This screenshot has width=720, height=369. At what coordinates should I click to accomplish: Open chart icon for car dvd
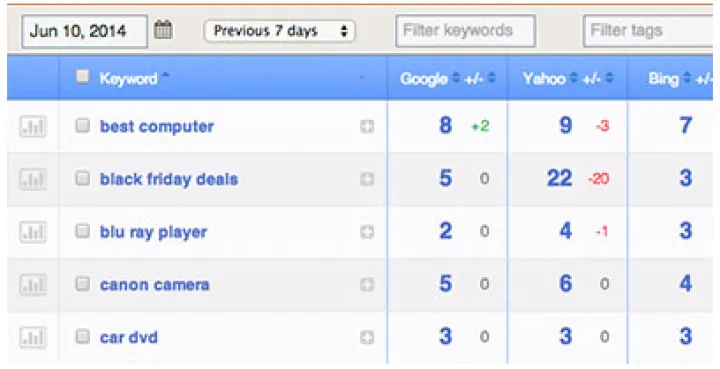tap(33, 337)
